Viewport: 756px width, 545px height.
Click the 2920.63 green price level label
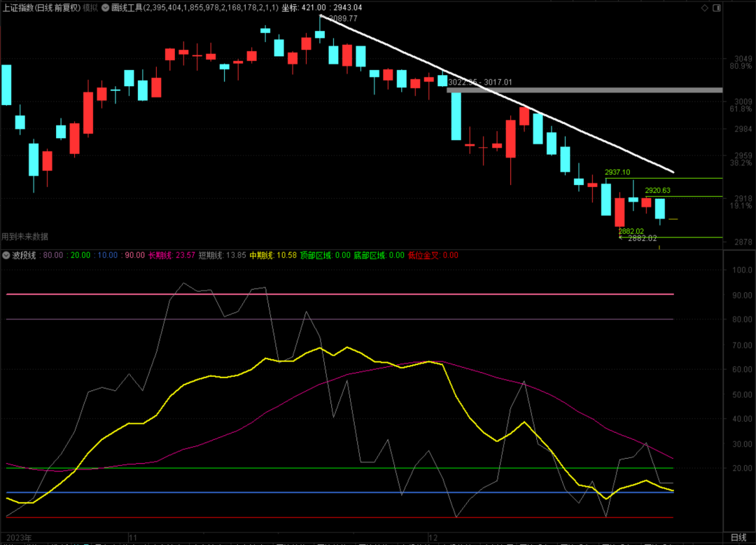point(657,190)
